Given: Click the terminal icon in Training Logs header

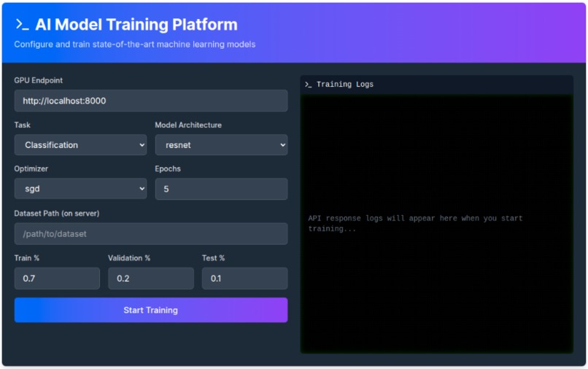Looking at the screenshot, I should pos(309,85).
